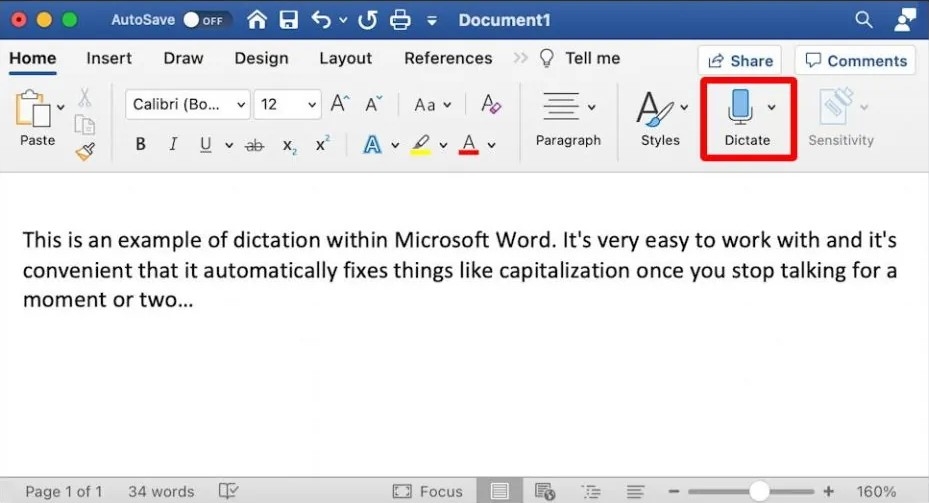929x503 pixels.
Task: Click the Share button
Action: click(x=740, y=60)
